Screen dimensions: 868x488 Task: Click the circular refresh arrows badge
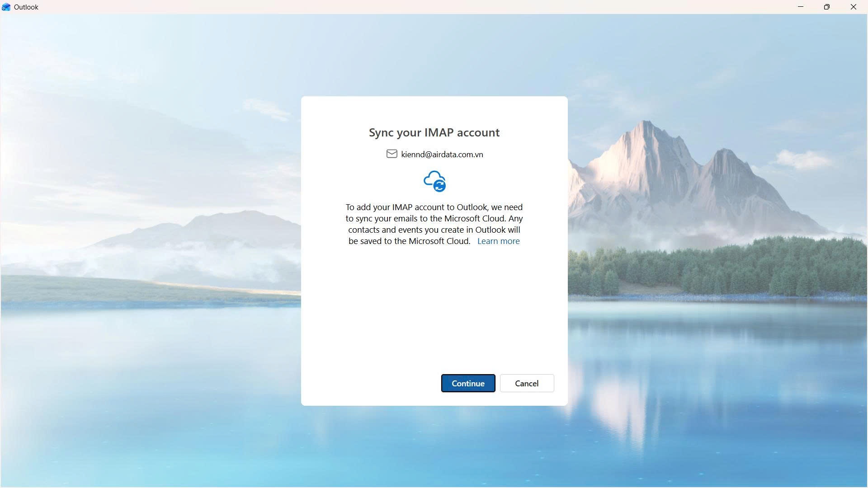tap(439, 185)
